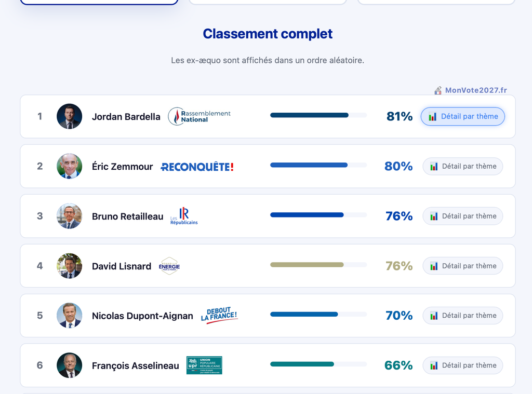Open theme details for Jordan Bardella
532x394 pixels.
[462, 116]
